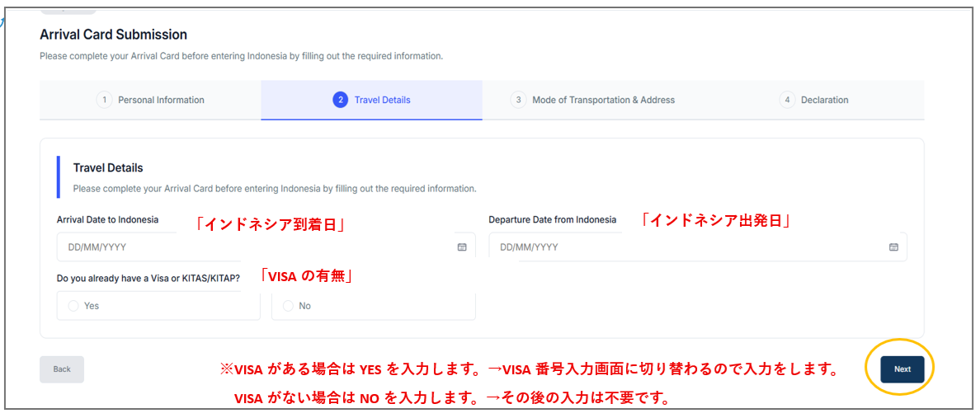Image resolution: width=980 pixels, height=418 pixels.
Task: Click the Visa or KITAS/KITAP question text
Action: point(148,279)
